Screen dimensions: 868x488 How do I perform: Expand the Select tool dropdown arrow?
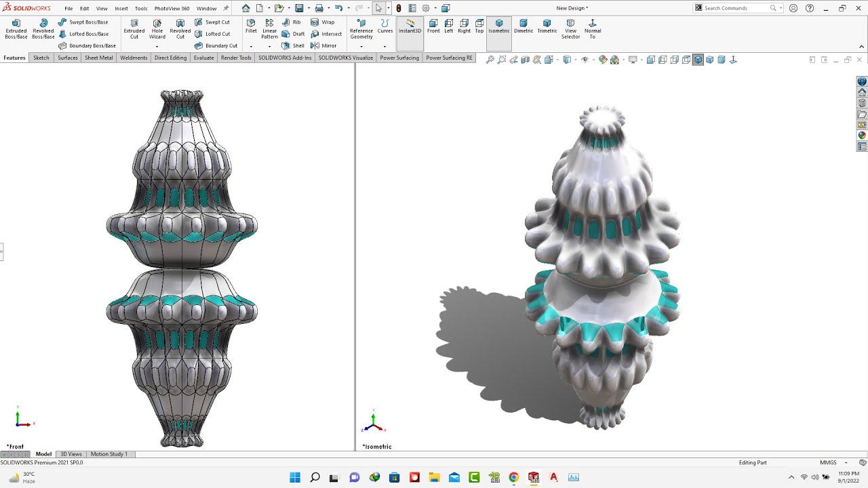pyautogui.click(x=388, y=8)
